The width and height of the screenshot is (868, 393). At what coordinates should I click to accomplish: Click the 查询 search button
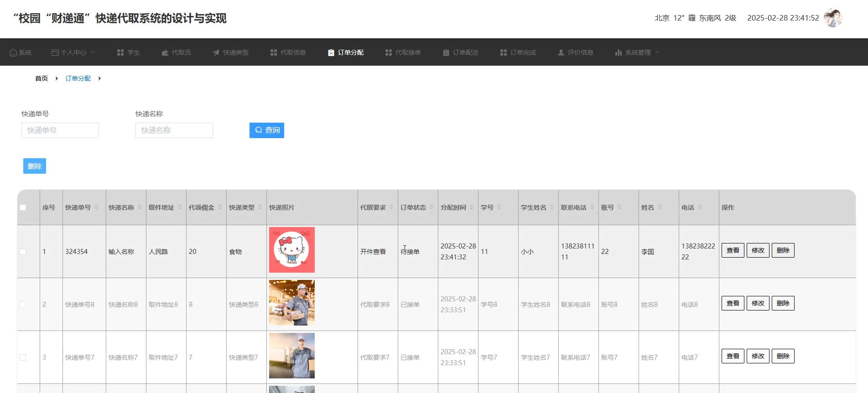pyautogui.click(x=267, y=130)
